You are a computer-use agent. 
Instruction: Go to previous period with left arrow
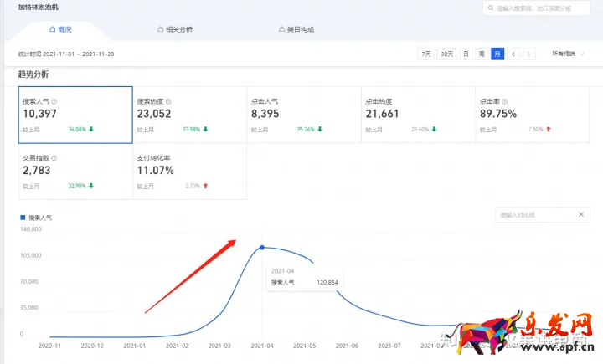coord(513,54)
